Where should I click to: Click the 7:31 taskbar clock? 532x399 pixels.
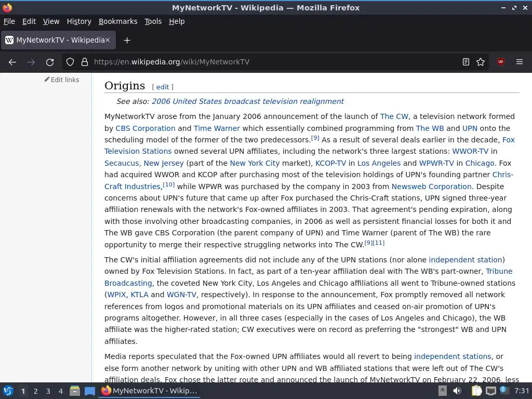(522, 391)
